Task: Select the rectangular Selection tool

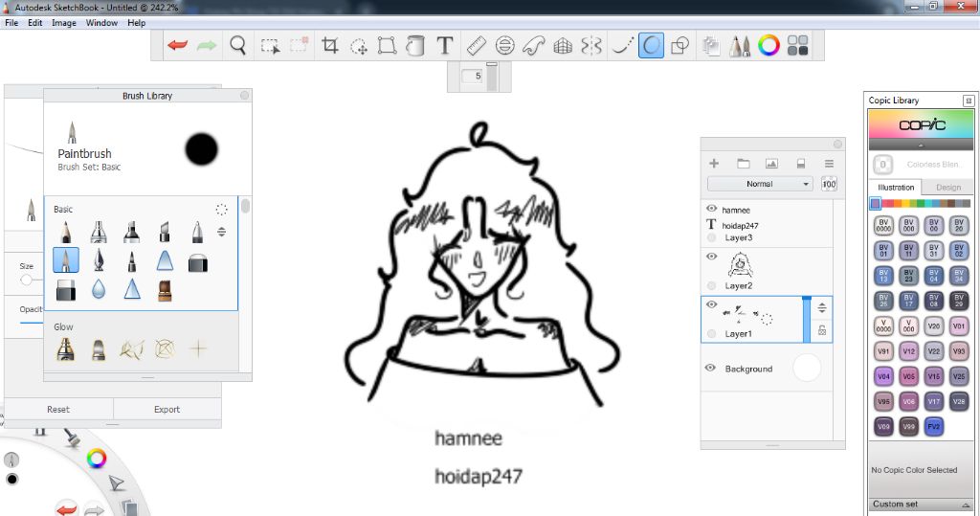Action: click(x=270, y=46)
